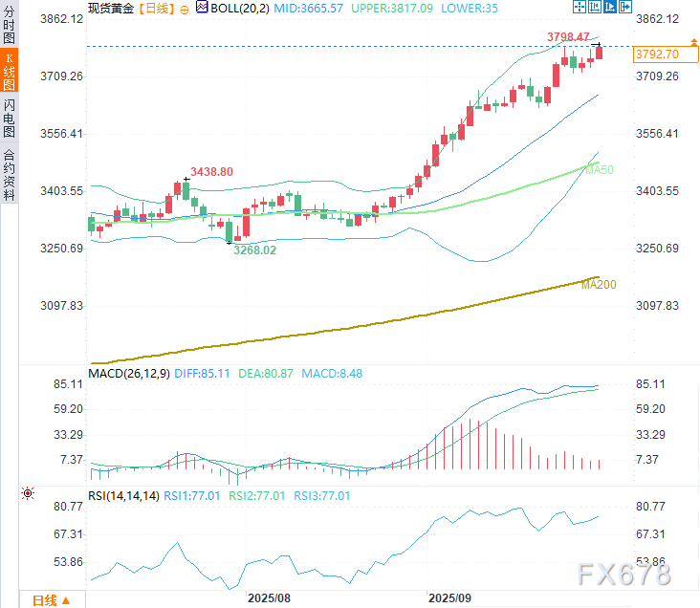The width and height of the screenshot is (700, 608).
Task: Click the MA50 line label
Action: (599, 169)
